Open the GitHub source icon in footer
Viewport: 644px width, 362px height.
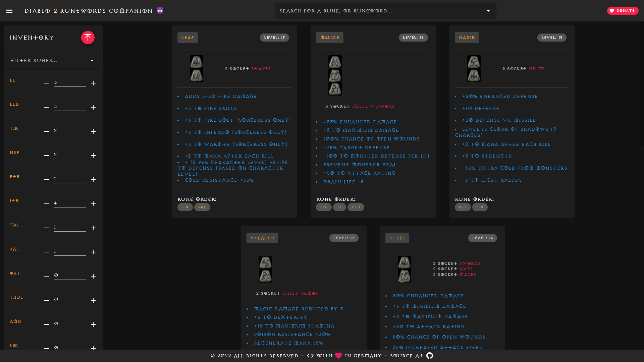(430, 356)
